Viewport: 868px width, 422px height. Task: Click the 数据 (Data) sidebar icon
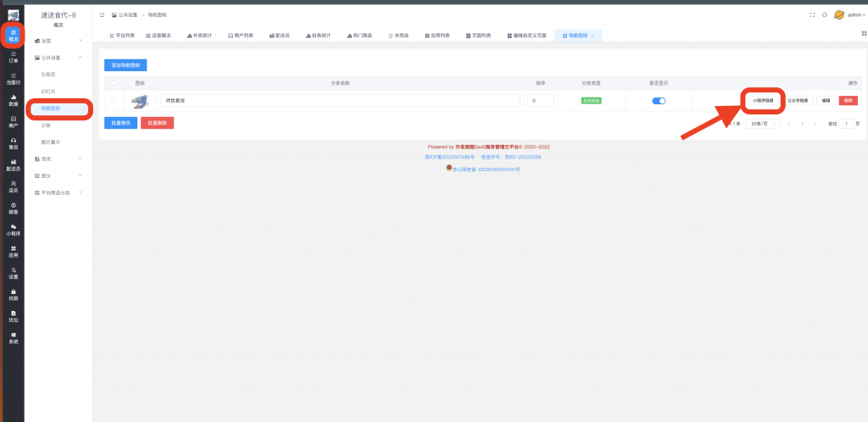click(13, 100)
